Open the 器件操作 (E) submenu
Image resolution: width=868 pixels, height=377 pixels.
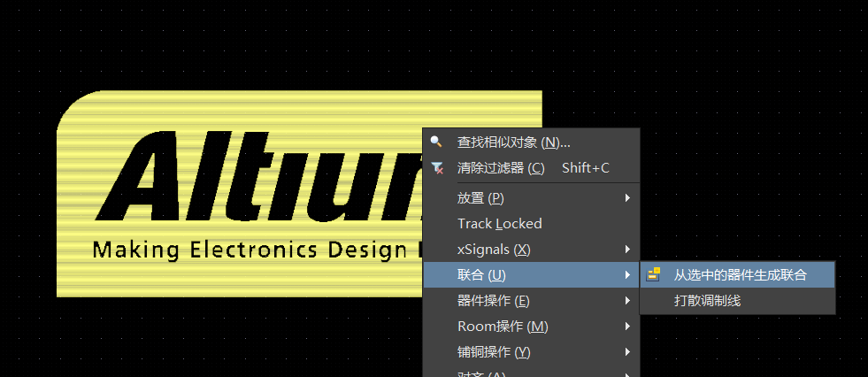[x=531, y=301]
